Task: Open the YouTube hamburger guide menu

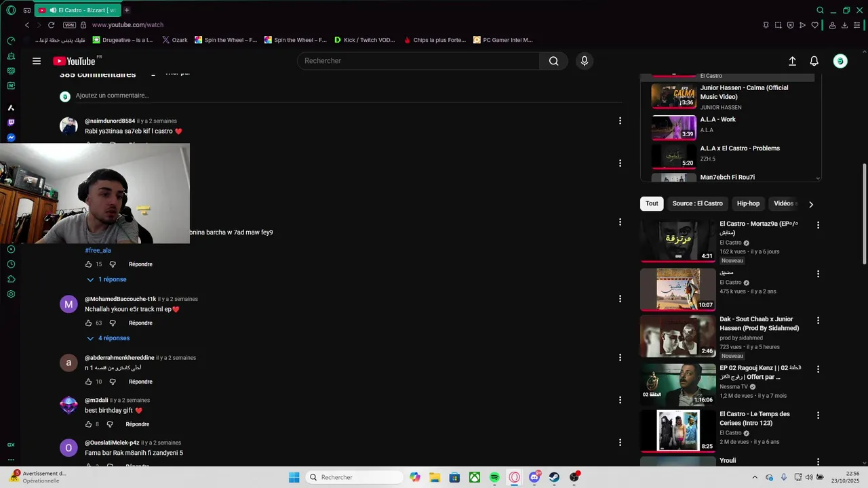Action: coord(37,61)
